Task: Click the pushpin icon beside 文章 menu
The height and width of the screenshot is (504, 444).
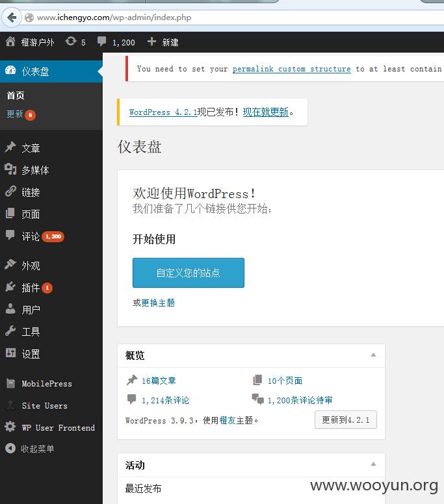Action: [x=10, y=147]
